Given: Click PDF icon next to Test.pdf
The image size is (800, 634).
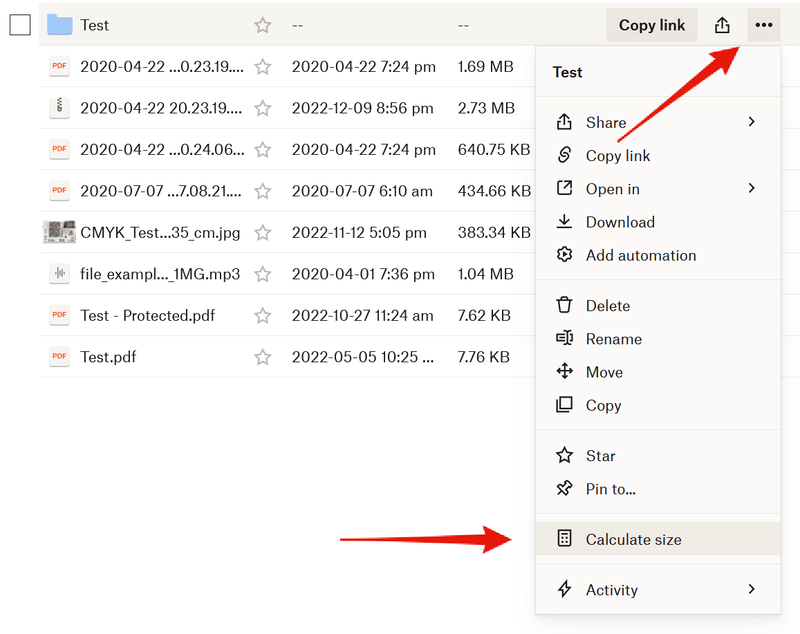Looking at the screenshot, I should (x=60, y=357).
